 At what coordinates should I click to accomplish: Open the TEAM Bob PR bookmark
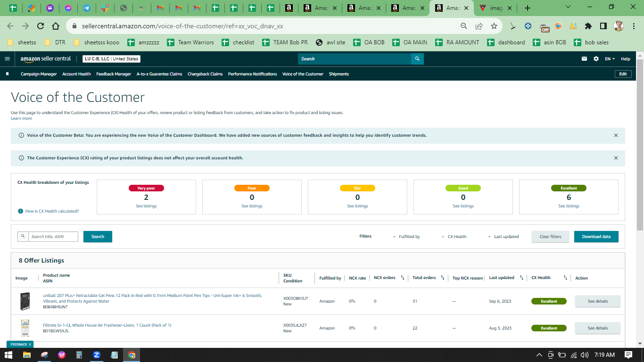285,42
